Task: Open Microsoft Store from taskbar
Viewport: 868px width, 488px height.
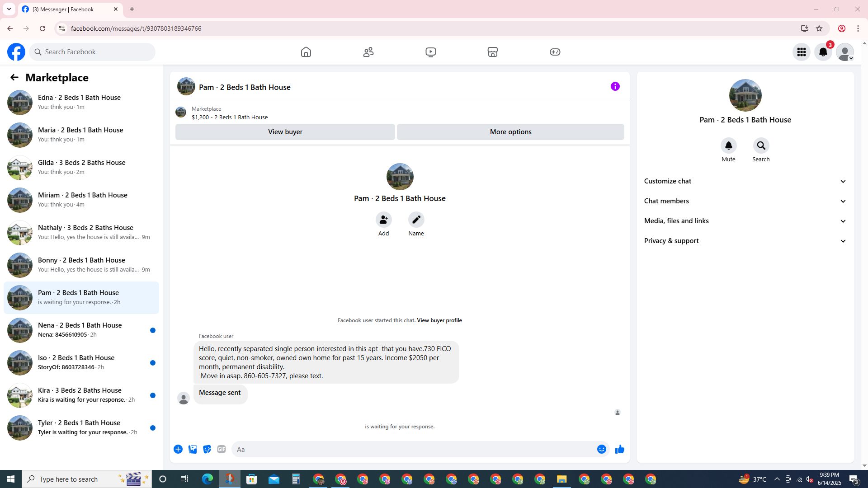Action: click(x=252, y=479)
